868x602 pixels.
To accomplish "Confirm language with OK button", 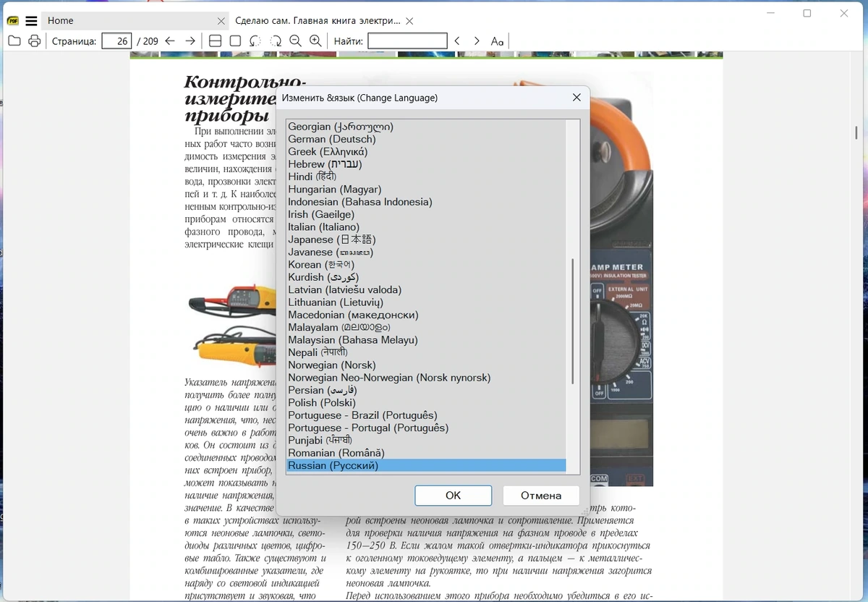I will pos(453,496).
